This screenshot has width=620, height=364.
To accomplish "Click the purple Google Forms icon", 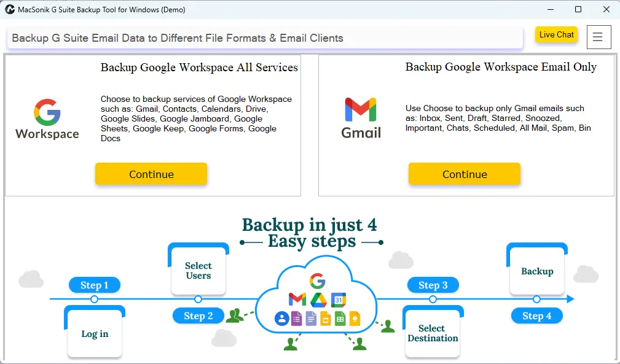I will (x=297, y=319).
